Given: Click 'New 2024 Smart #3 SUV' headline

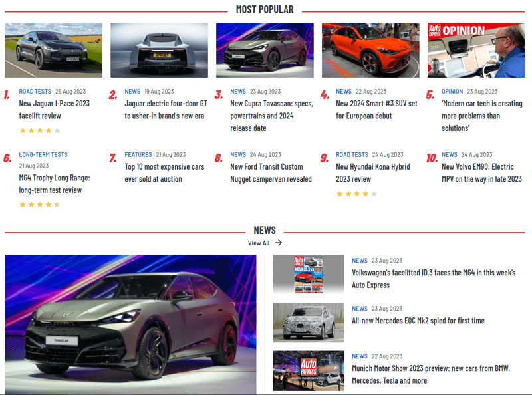Looking at the screenshot, I should click(x=376, y=110).
